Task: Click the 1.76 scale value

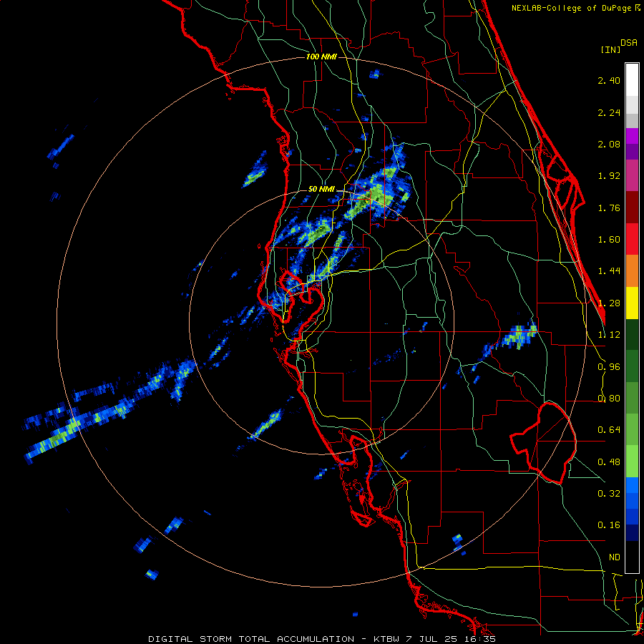Action: coord(609,208)
